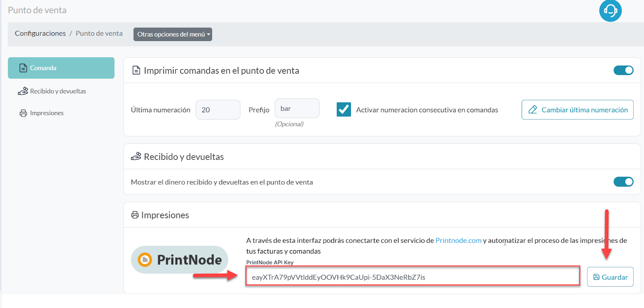Click Configuraciones in the breadcrumb
The image size is (644, 308).
40,33
